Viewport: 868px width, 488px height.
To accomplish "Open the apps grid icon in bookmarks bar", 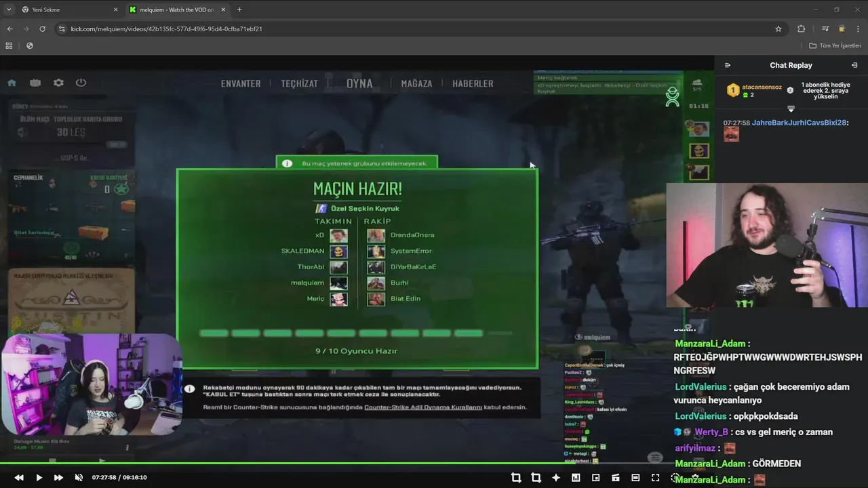I will click(x=9, y=45).
